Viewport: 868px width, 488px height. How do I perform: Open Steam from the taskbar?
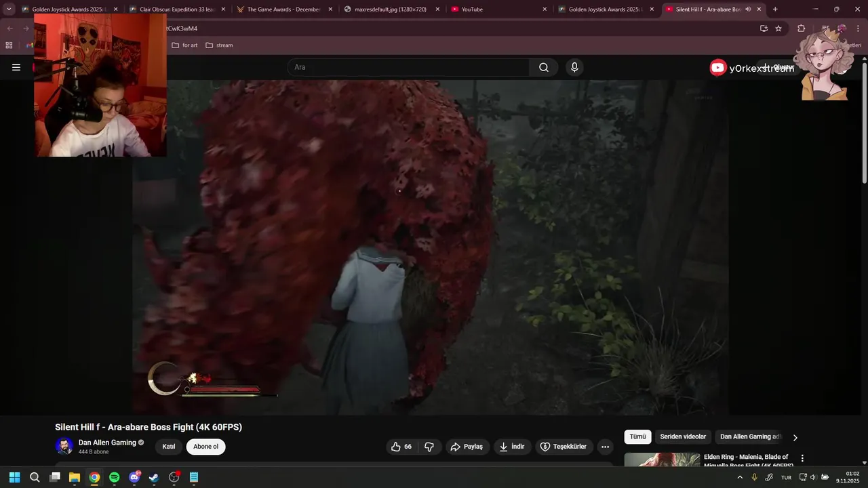coord(154,477)
